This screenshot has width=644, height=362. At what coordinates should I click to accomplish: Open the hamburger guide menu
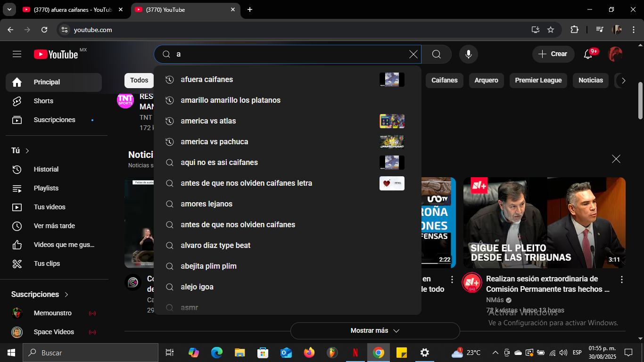[x=17, y=54]
